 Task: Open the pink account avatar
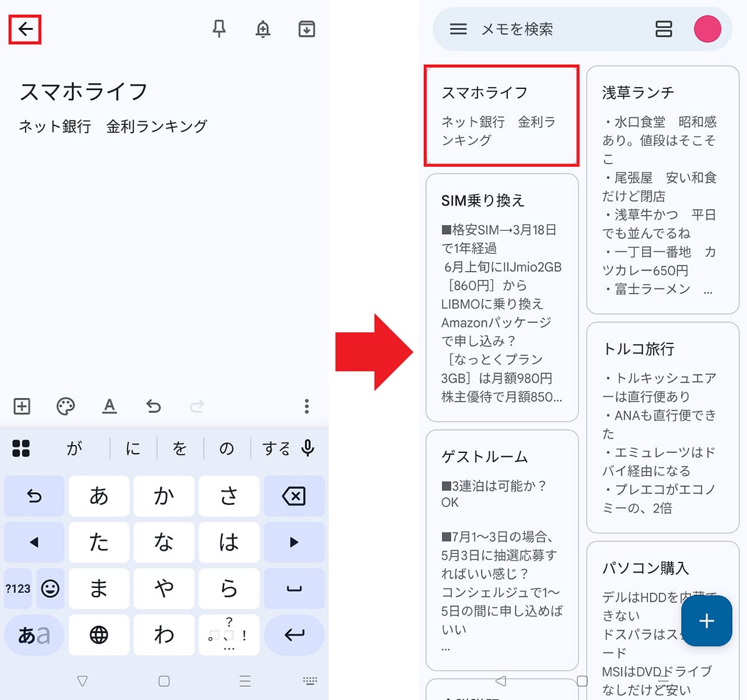pyautogui.click(x=707, y=29)
